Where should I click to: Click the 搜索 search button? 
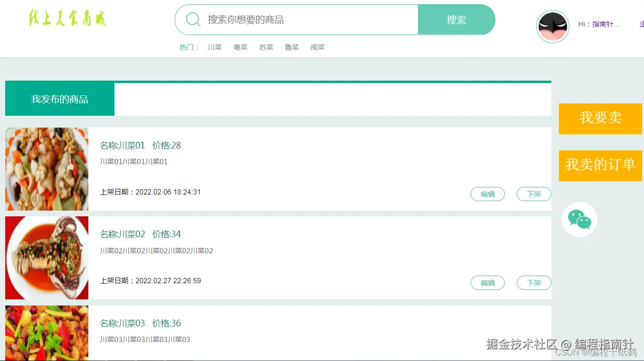point(456,19)
